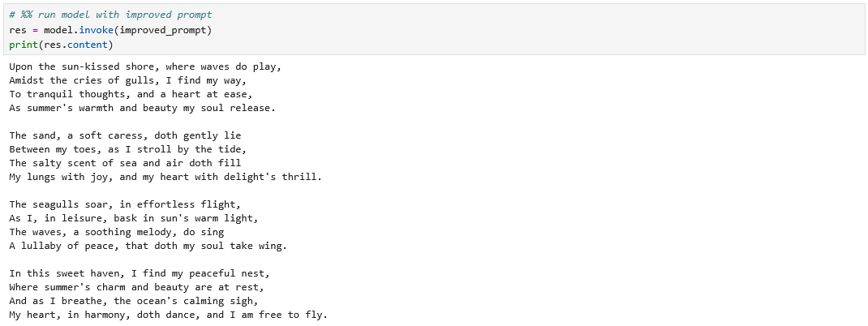Viewport: 868px width, 326px height.
Task: Click the line 'Between my toes, as I stroll'
Action: click(127, 149)
